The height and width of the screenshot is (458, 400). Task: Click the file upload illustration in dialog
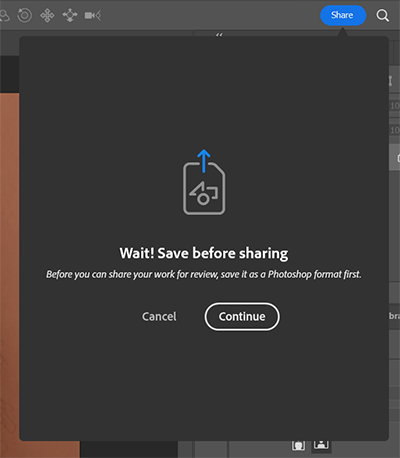coord(204,182)
